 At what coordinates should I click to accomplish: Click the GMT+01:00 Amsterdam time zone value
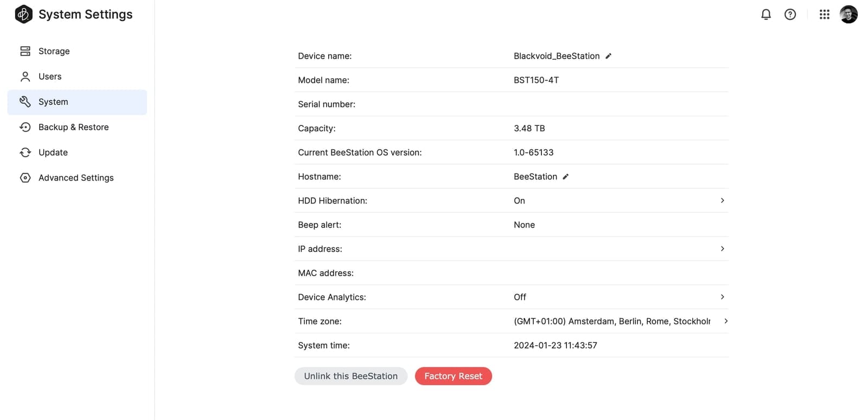click(612, 321)
